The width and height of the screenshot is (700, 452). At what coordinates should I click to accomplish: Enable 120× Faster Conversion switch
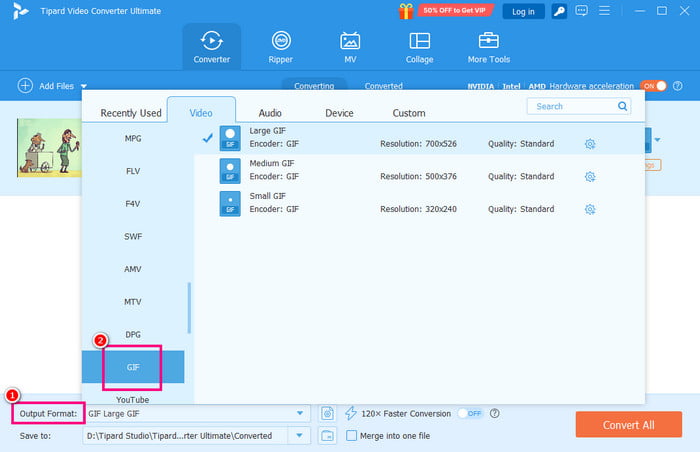469,413
